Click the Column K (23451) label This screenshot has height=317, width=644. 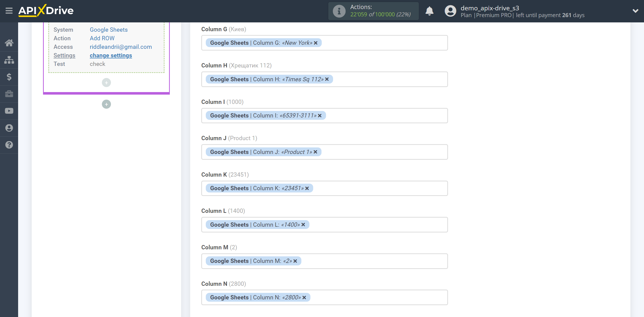[225, 175]
